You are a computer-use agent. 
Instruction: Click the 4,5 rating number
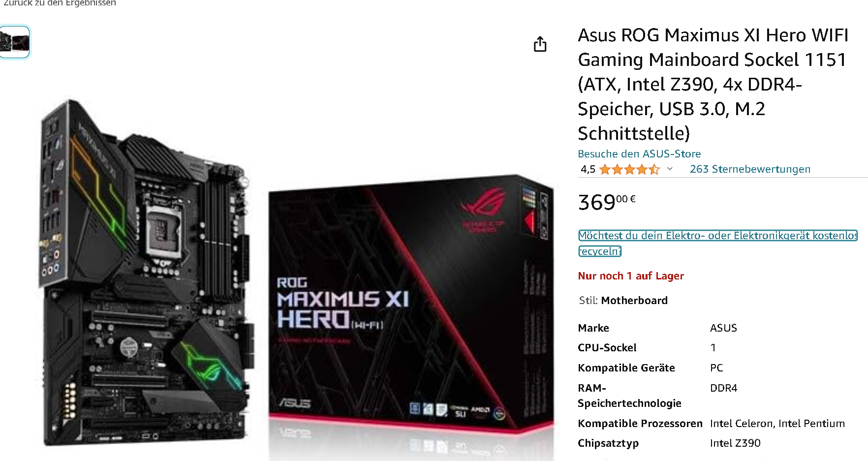pos(588,169)
